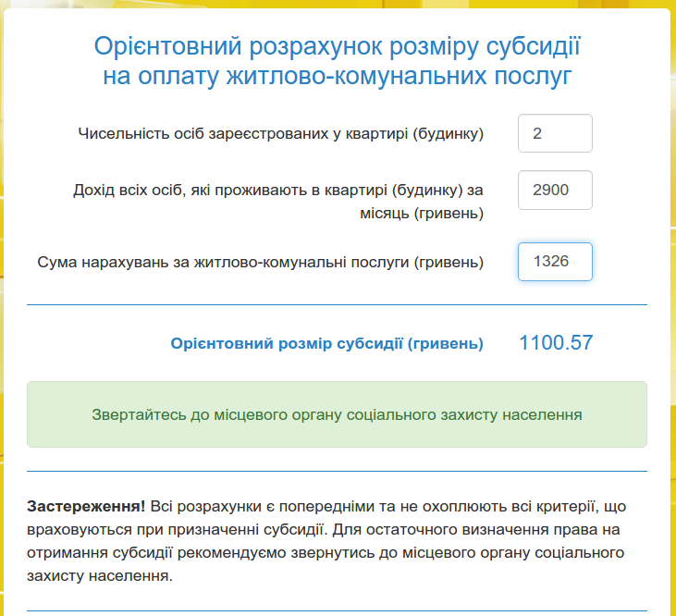Click the registered persons count input field
This screenshot has width=676, height=616.
tap(555, 133)
